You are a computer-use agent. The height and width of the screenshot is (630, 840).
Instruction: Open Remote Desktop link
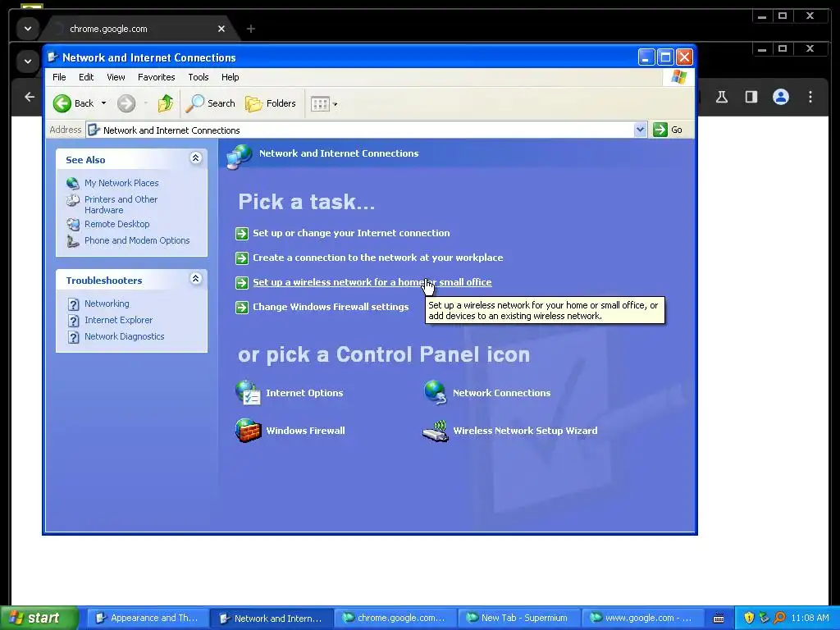point(116,225)
